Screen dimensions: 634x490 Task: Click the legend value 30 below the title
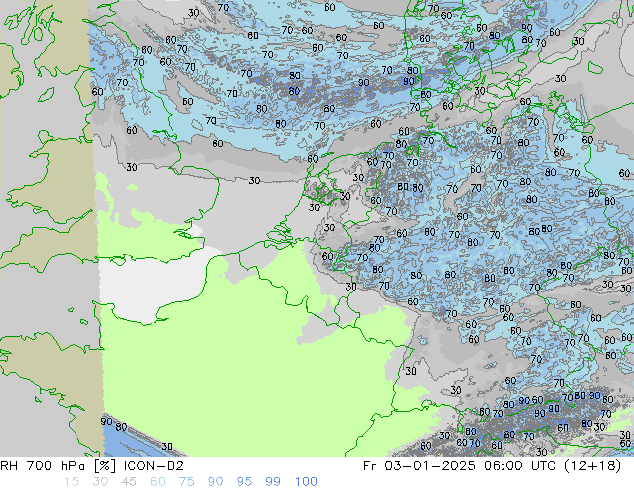(100, 482)
